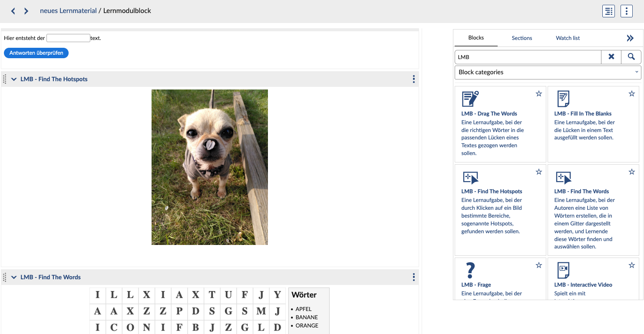The width and height of the screenshot is (644, 334).
Task: Open the neues Lernmaterial breadcrumb link
Action: coord(68,11)
